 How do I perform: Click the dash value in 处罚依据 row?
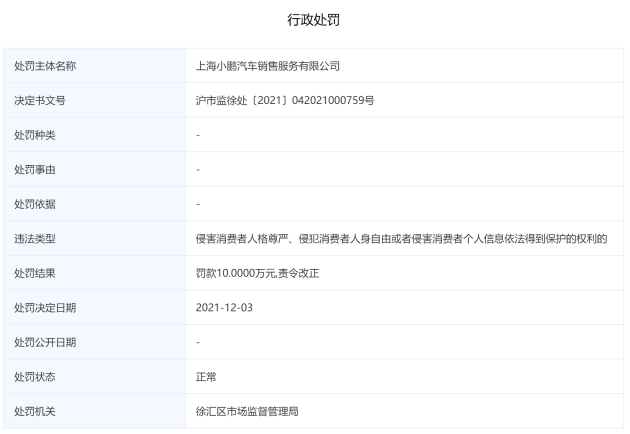tap(198, 205)
